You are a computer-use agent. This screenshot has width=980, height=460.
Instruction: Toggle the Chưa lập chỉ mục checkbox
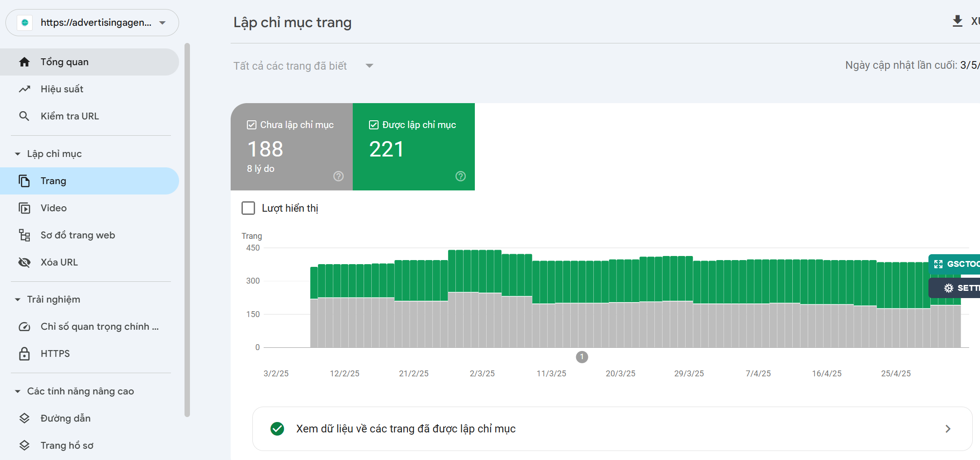click(x=251, y=125)
